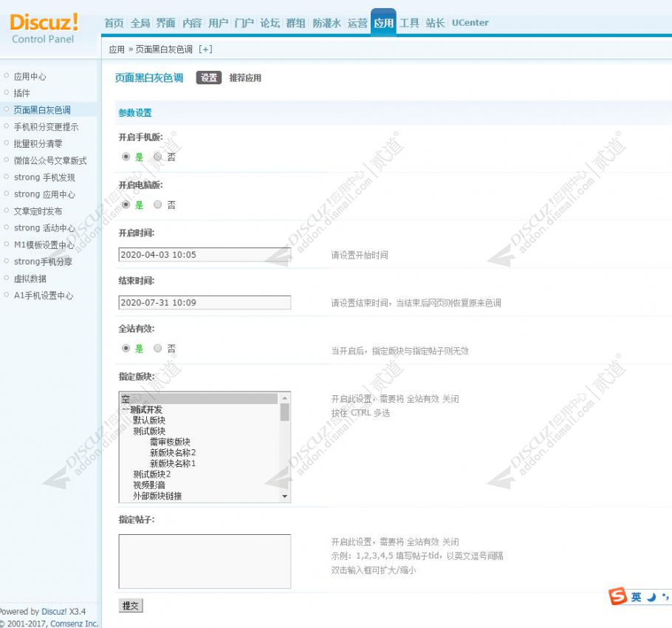Open the 首页 top menu
672x628 pixels.
click(x=114, y=23)
